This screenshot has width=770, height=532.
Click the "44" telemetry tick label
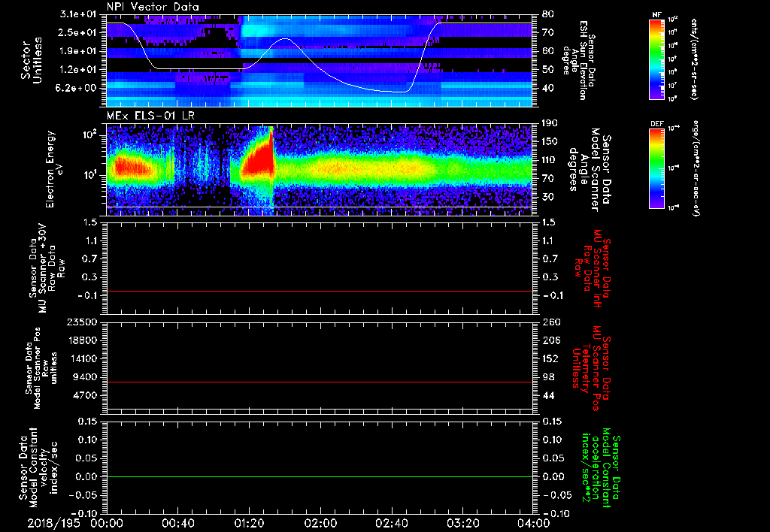548,395
